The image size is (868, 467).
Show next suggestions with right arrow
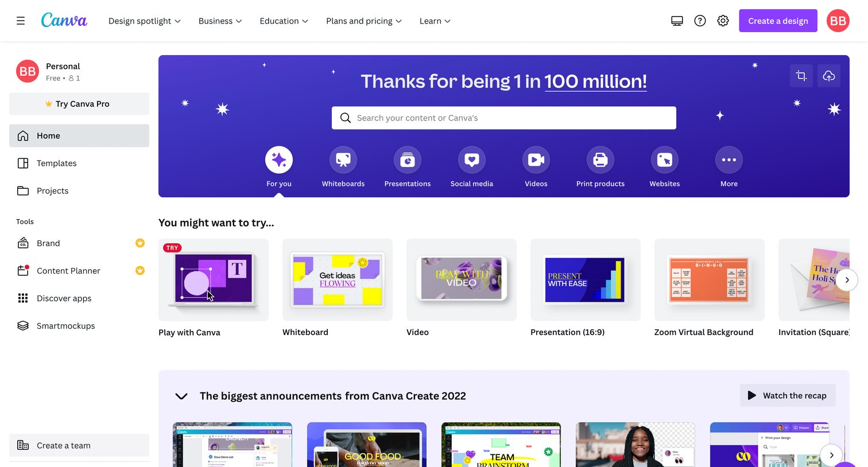pyautogui.click(x=847, y=280)
